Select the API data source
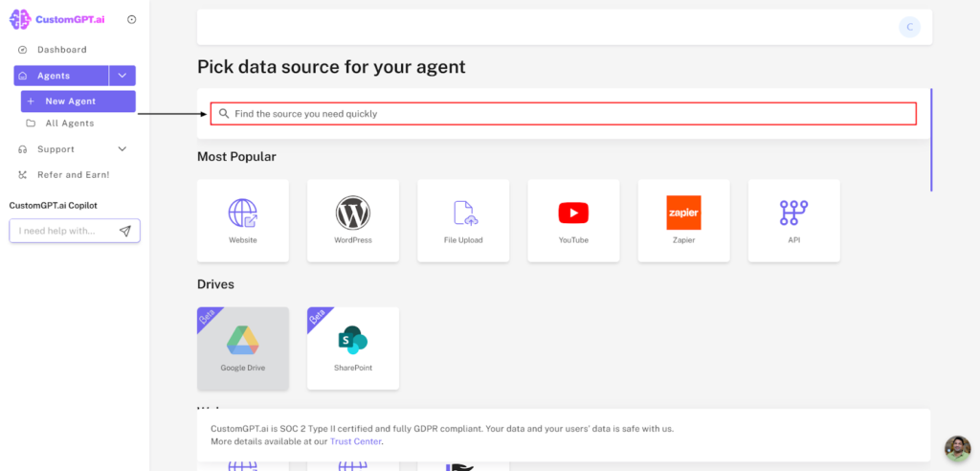Image resolution: width=980 pixels, height=471 pixels. [793, 219]
